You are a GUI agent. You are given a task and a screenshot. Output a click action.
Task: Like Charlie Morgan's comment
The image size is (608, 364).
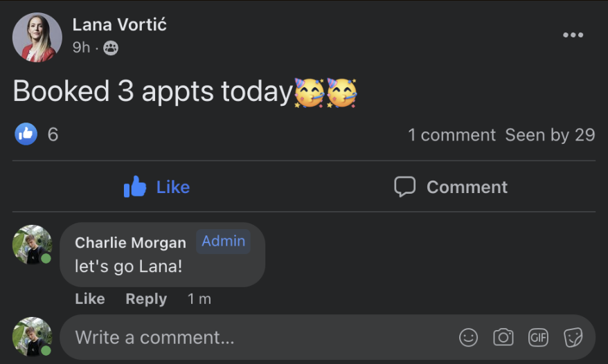coord(89,299)
